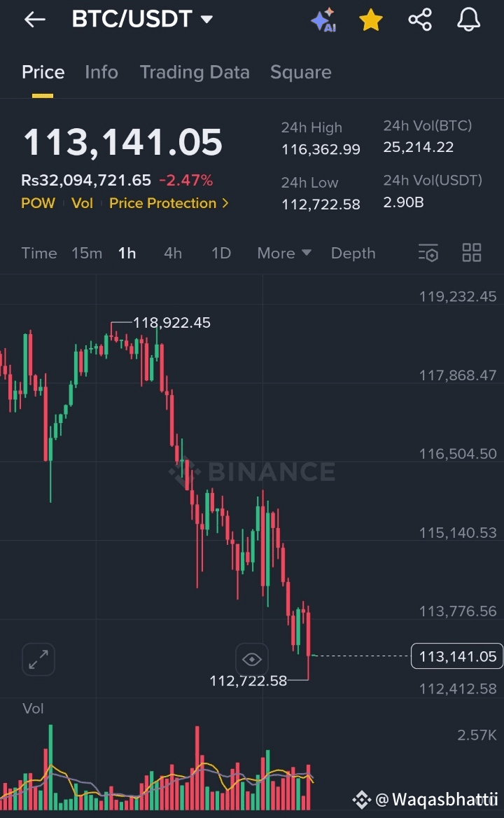Switch to the Trading Data tab
Viewport: 504px width, 818px height.
(195, 72)
